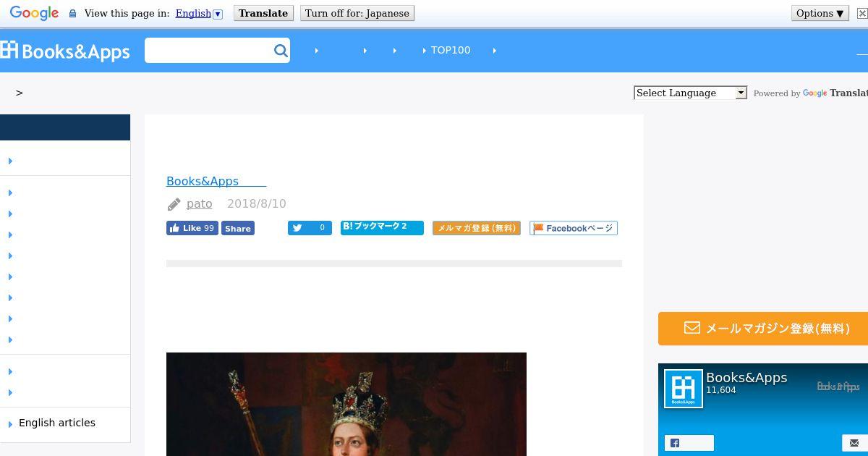Click the Books&Apps breadcrumb link
868x456 pixels.
click(216, 181)
